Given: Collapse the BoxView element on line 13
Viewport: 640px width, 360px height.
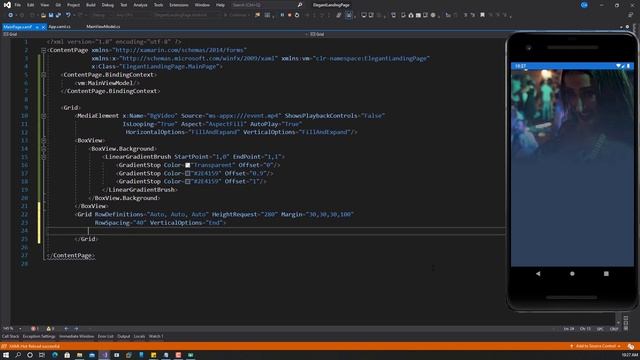Looking at the screenshot, I should click(x=43, y=140).
